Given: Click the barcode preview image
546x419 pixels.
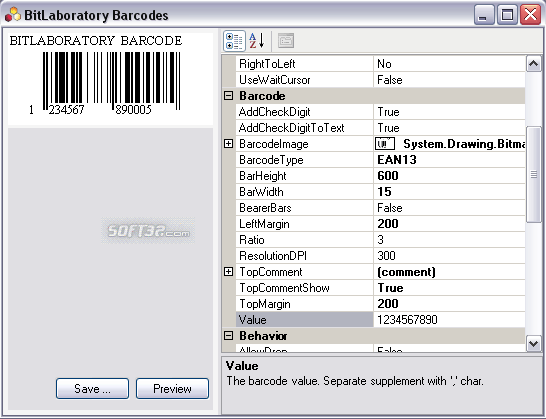Looking at the screenshot, I should point(110,79).
